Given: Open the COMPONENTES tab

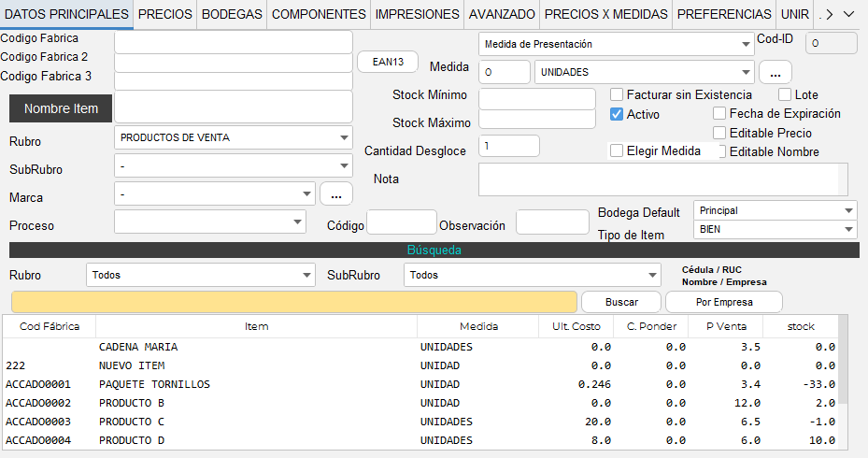Looking at the screenshot, I should point(319,14).
